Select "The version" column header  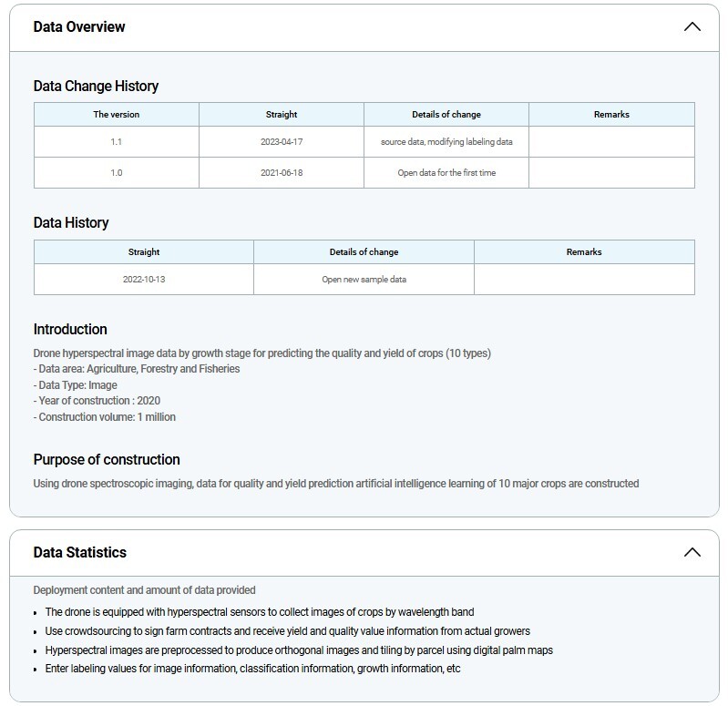click(x=117, y=115)
